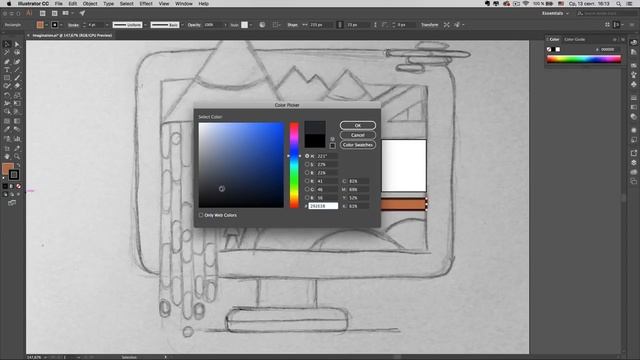Click the Color Swatches button
640x360 pixels.
(x=358, y=145)
